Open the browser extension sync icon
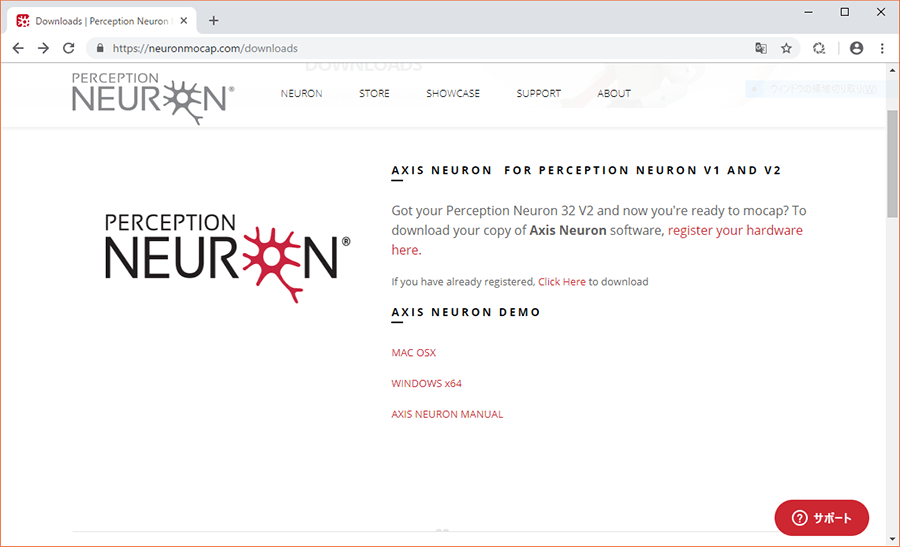The height and width of the screenshot is (547, 900). (x=819, y=48)
